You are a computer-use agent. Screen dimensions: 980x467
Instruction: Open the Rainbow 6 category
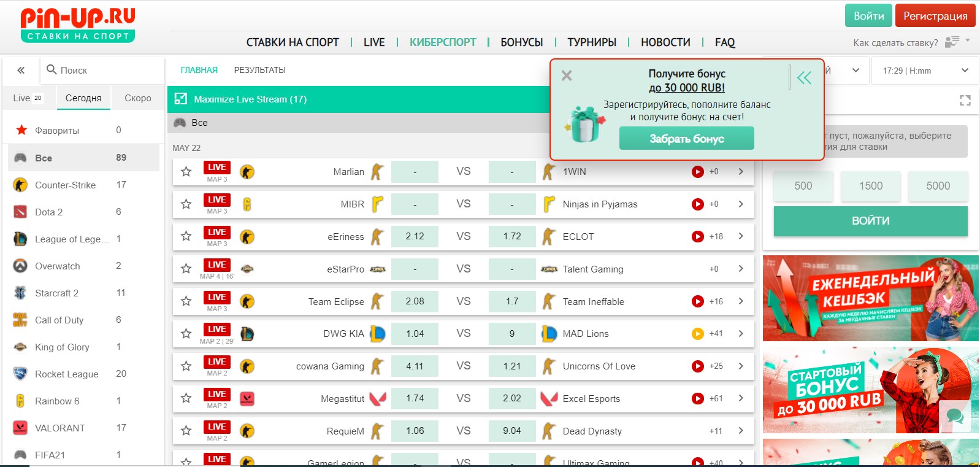[x=83, y=401]
